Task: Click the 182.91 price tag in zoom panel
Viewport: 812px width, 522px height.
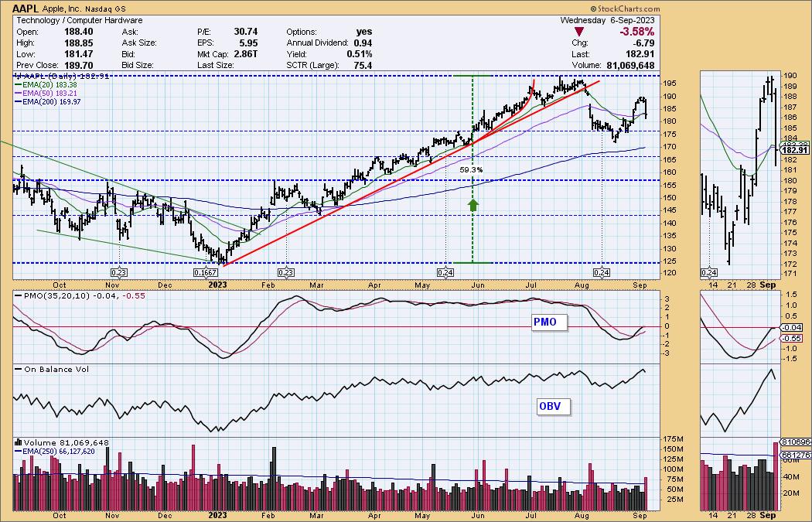Action: 794,150
